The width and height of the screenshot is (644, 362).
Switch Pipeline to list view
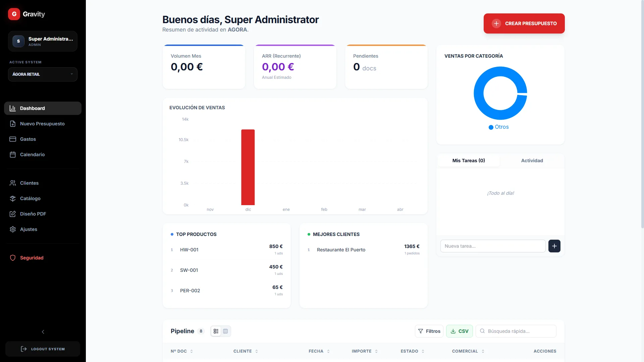coord(216,331)
